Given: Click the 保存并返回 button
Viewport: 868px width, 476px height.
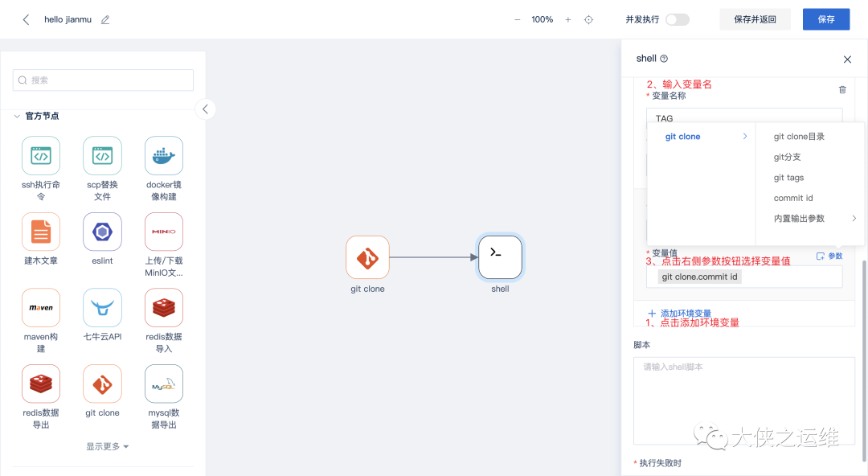Looking at the screenshot, I should pos(755,19).
